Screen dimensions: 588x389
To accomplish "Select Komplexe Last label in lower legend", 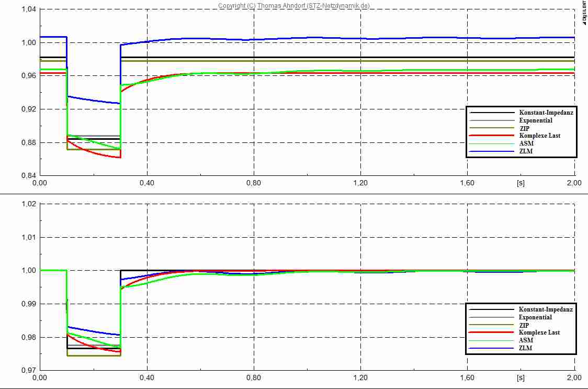I will point(539,332).
